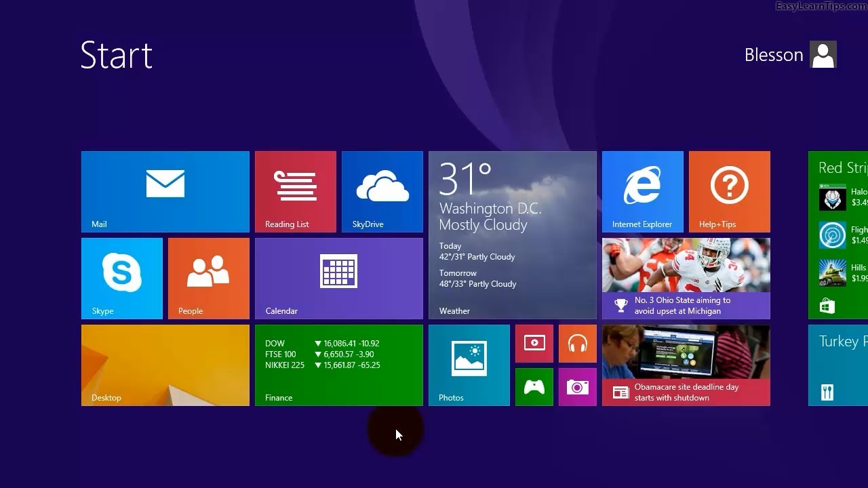Open the Reading List app

[295, 191]
